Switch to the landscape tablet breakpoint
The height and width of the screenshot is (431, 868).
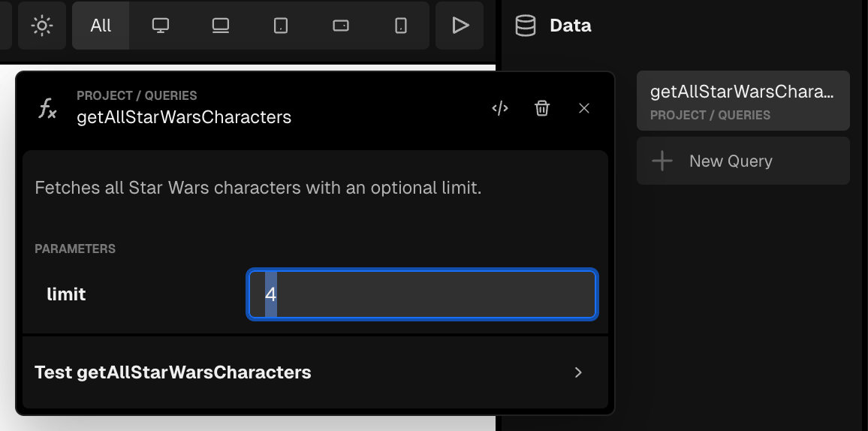[340, 26]
